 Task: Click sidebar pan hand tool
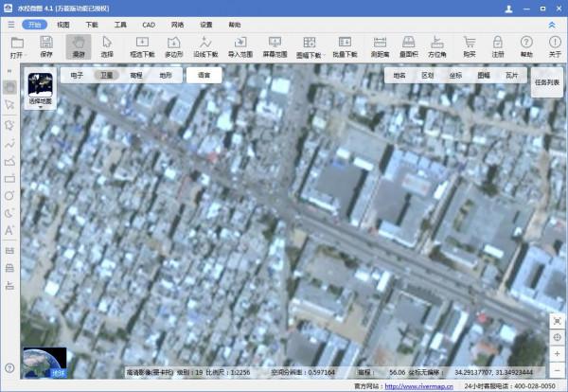(9, 87)
